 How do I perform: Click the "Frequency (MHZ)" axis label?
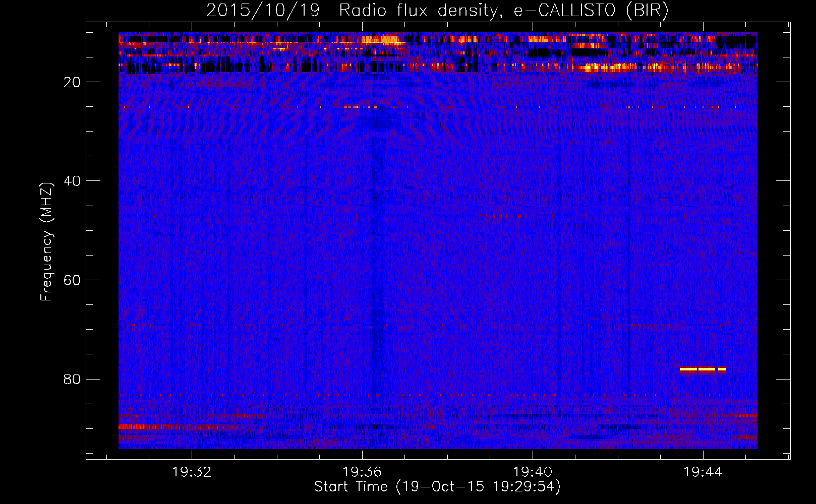coord(46,242)
